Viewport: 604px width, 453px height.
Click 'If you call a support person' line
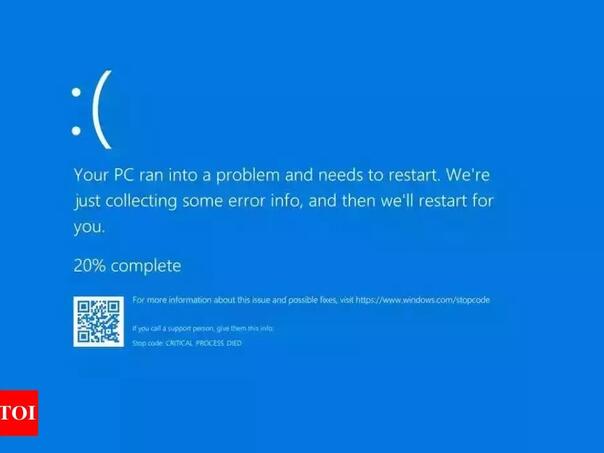coord(203,328)
